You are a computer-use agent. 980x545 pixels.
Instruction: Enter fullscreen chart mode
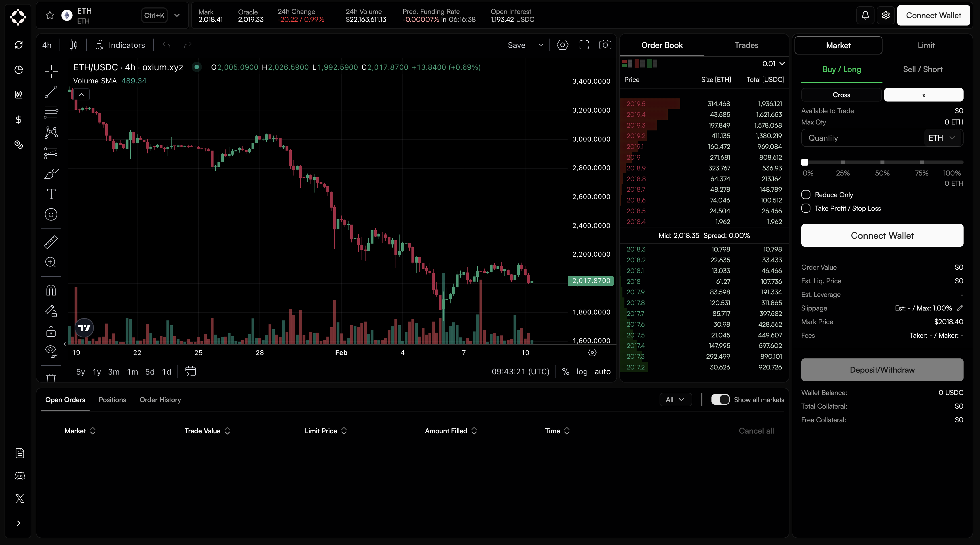584,45
